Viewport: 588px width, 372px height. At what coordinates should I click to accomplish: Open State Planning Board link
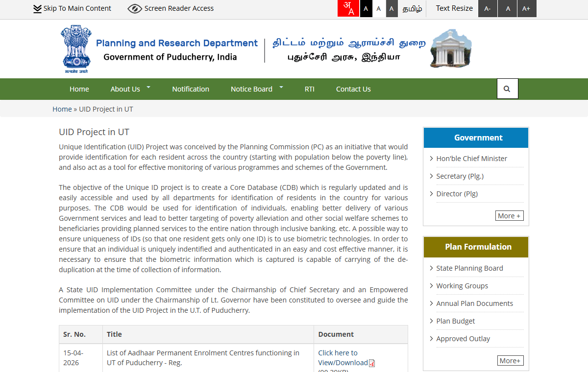click(469, 268)
